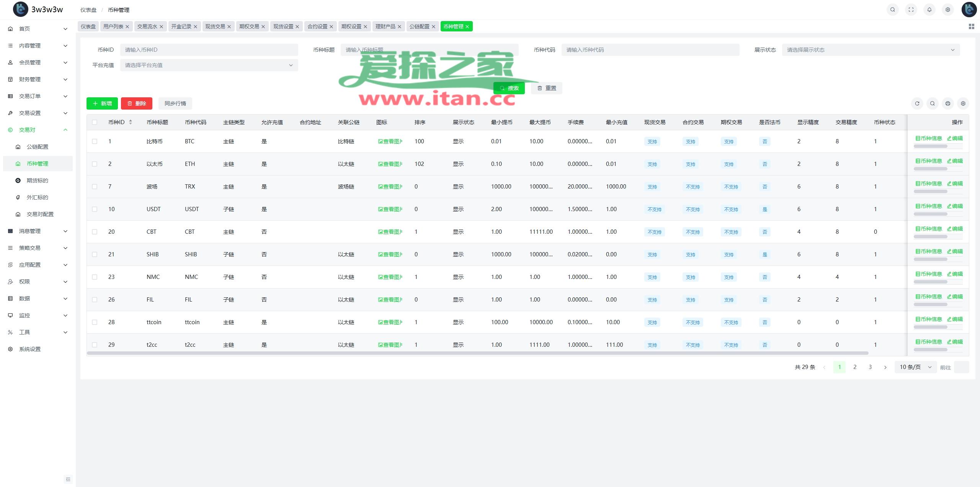Image resolution: width=980 pixels, height=487 pixels.
Task: Open table column settings gear icon
Action: tap(963, 103)
